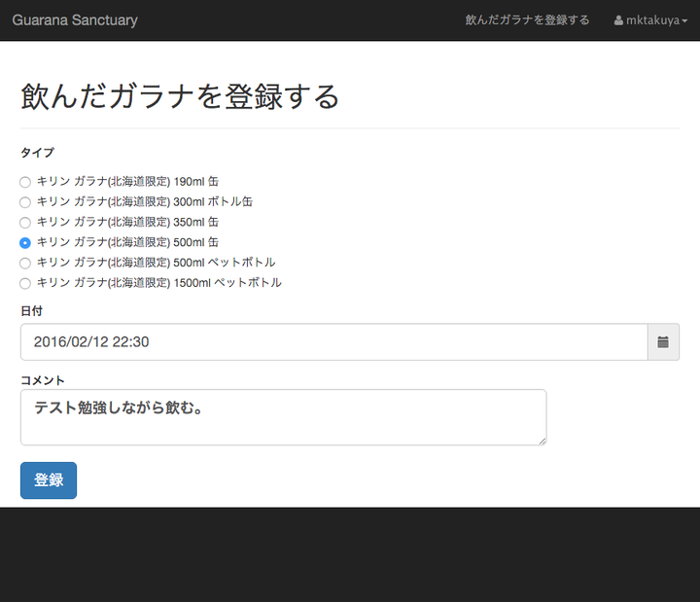Submit form with the blue 登録 button
This screenshot has height=602, width=700.
click(49, 480)
